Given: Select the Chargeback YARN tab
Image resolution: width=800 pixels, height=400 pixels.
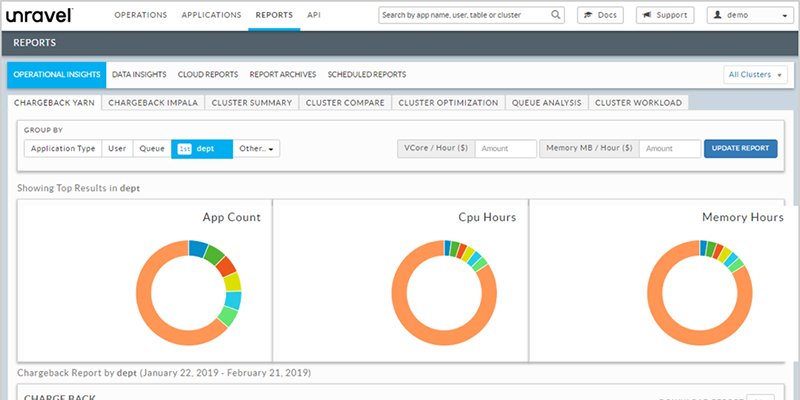Looking at the screenshot, I should click(54, 103).
